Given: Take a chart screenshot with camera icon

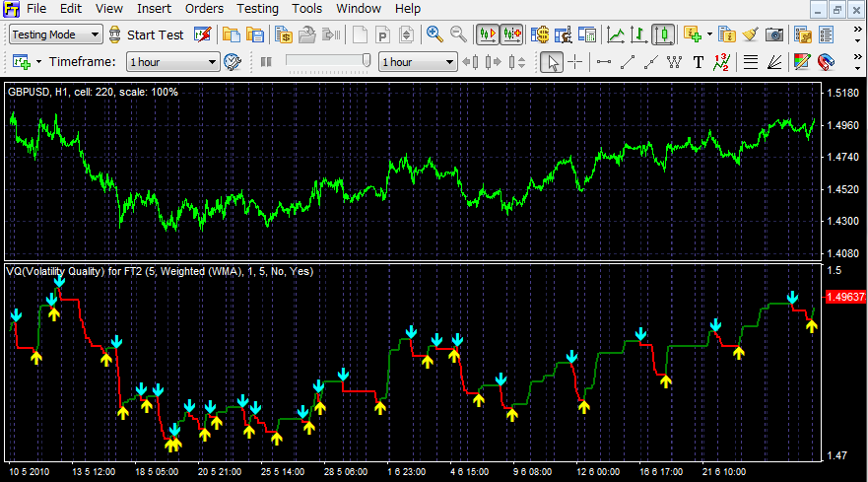Looking at the screenshot, I should 775,34.
